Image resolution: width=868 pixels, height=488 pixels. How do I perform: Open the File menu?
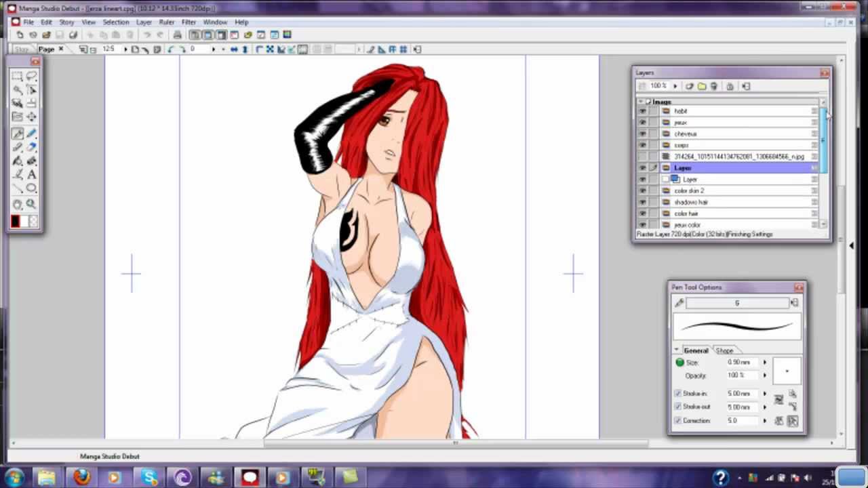[x=28, y=22]
